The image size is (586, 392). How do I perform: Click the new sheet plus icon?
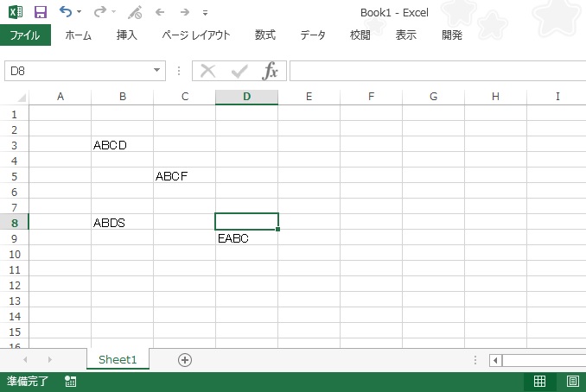(184, 360)
